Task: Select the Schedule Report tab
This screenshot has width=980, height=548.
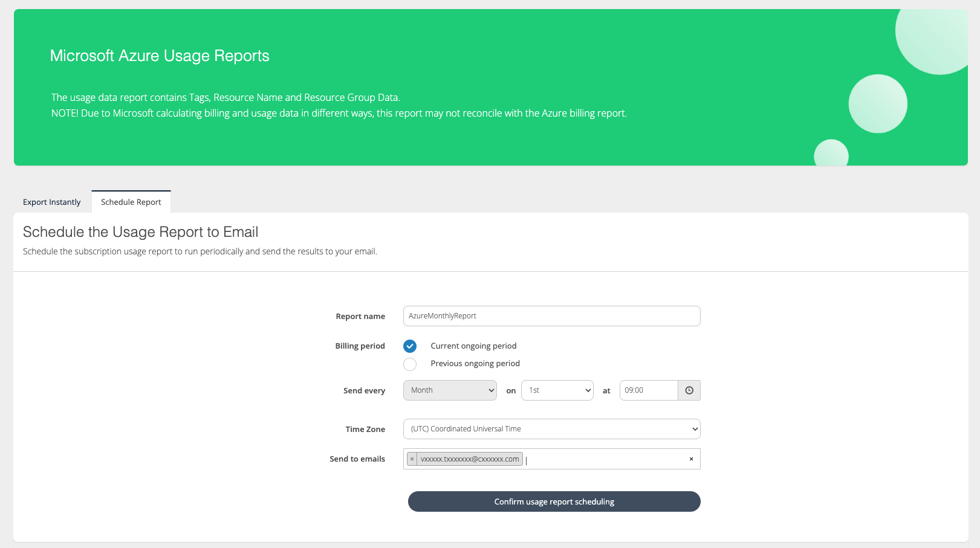Action: point(131,202)
